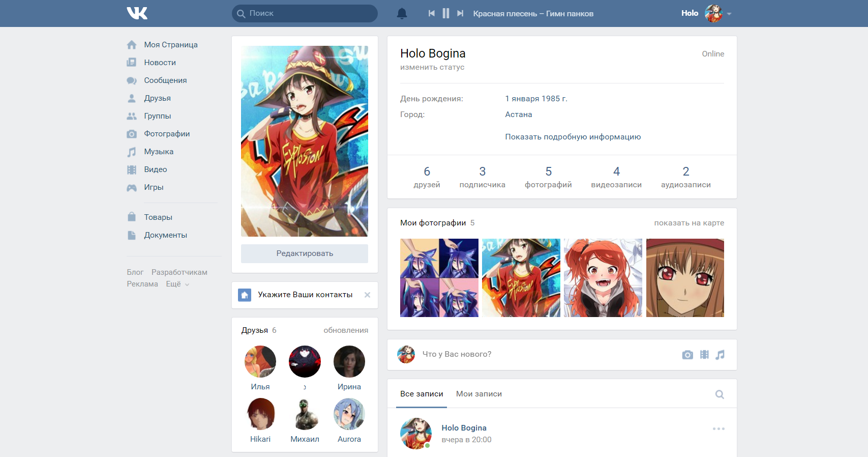Click the document icon beside Документы
The height and width of the screenshot is (457, 868).
click(x=132, y=235)
